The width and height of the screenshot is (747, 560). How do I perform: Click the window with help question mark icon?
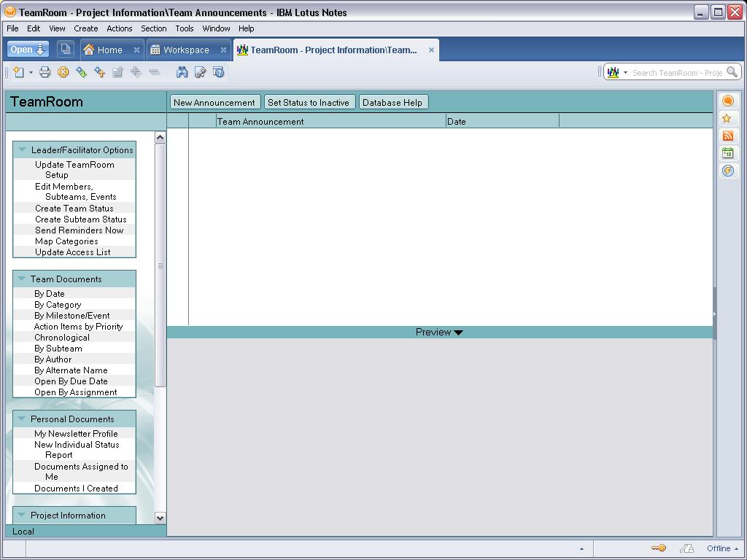[x=219, y=72]
